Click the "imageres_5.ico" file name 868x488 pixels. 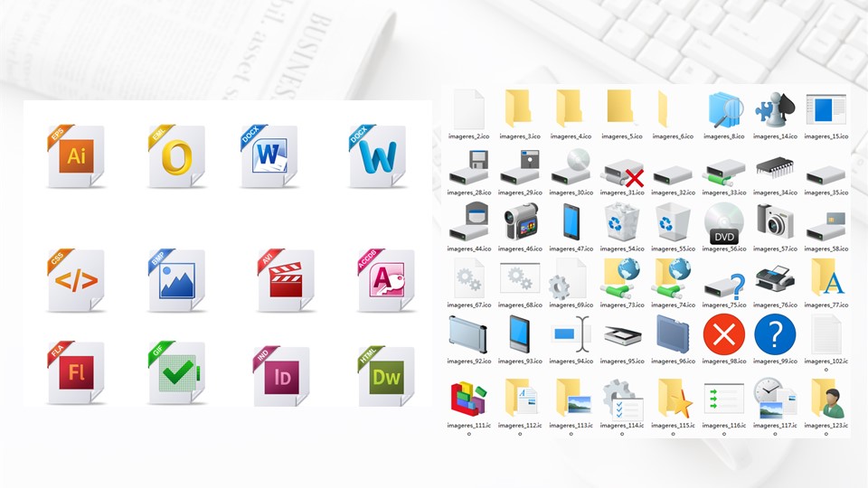click(622, 136)
